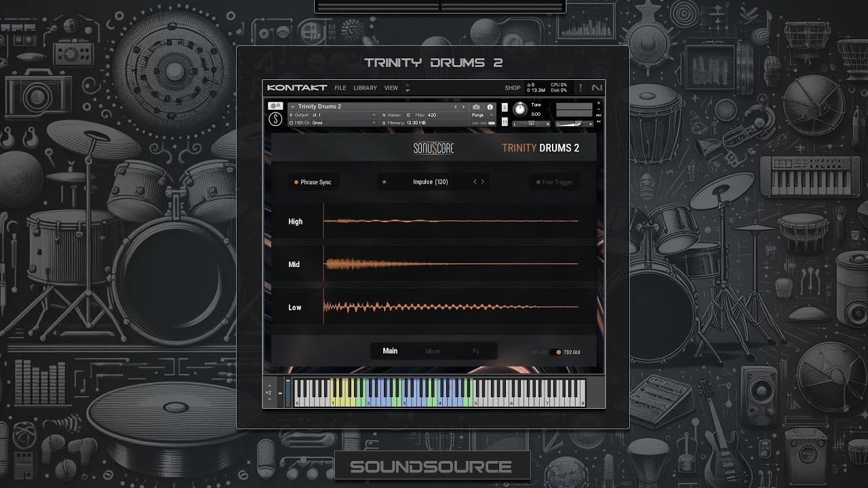Toggle the Phrase Sync option
Image resolution: width=868 pixels, height=488 pixels.
coord(313,182)
